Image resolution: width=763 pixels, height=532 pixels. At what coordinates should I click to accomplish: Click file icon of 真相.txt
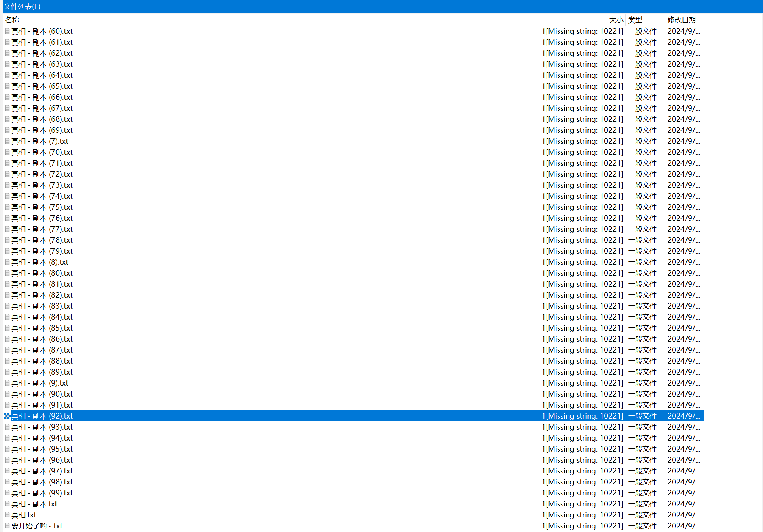pos(7,515)
